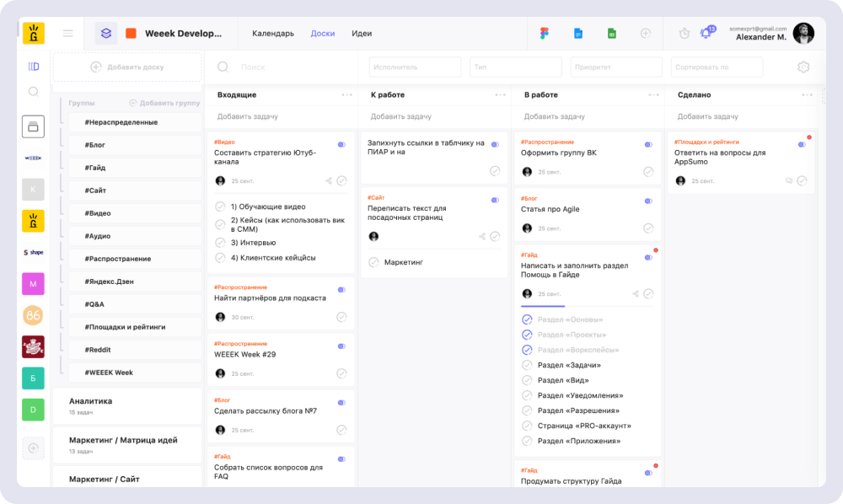This screenshot has height=504, width=843.
Task: Open board settings gear icon
Action: pos(803,67)
